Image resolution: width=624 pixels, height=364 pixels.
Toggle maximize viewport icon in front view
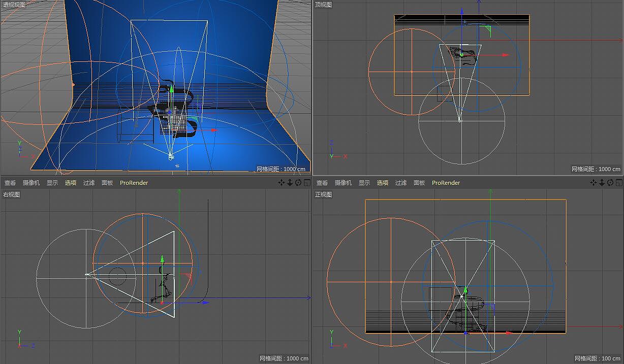click(618, 183)
